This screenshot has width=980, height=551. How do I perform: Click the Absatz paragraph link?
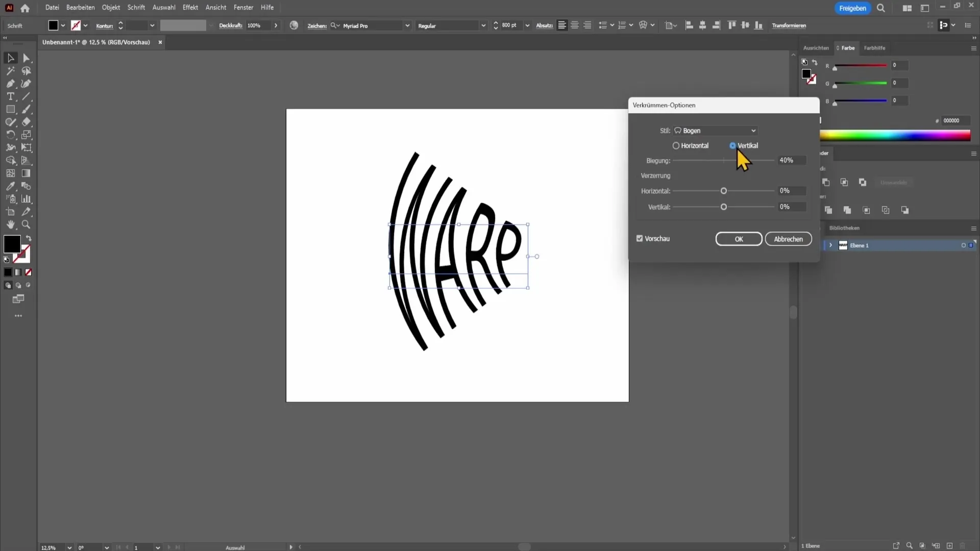click(x=544, y=26)
